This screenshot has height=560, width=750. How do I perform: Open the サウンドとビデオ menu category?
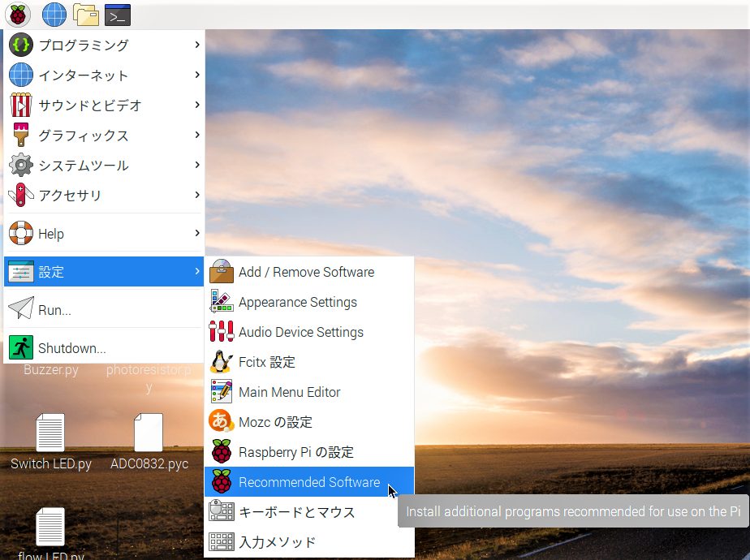(104, 106)
